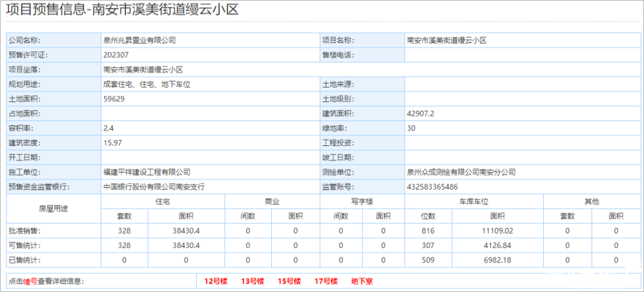Click the 监管账号 label

[339, 187]
